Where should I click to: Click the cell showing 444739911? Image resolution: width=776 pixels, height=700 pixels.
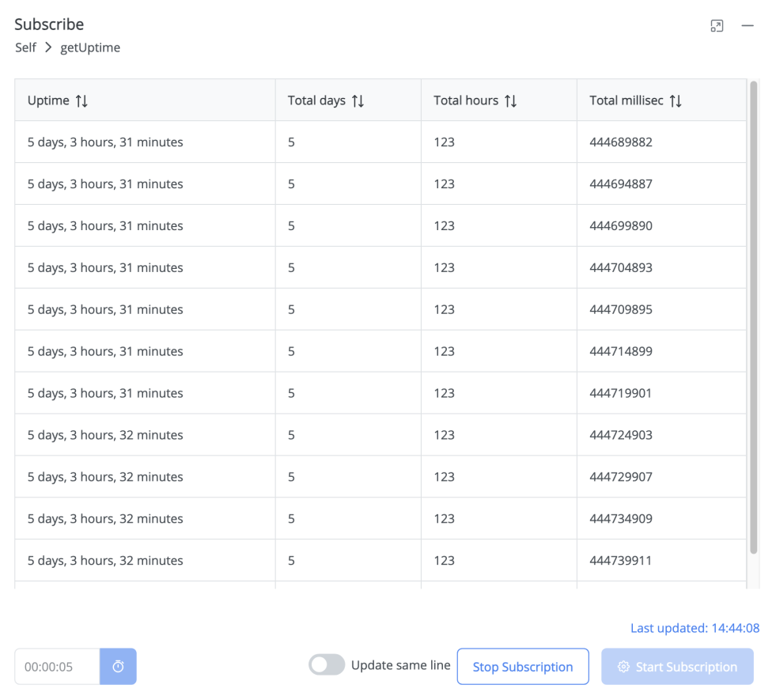click(620, 561)
